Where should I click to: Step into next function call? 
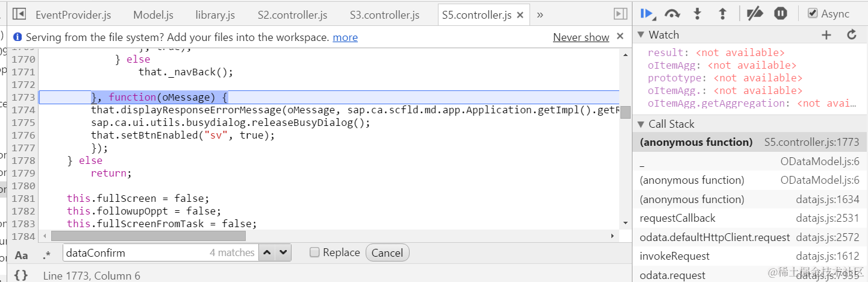(x=698, y=13)
